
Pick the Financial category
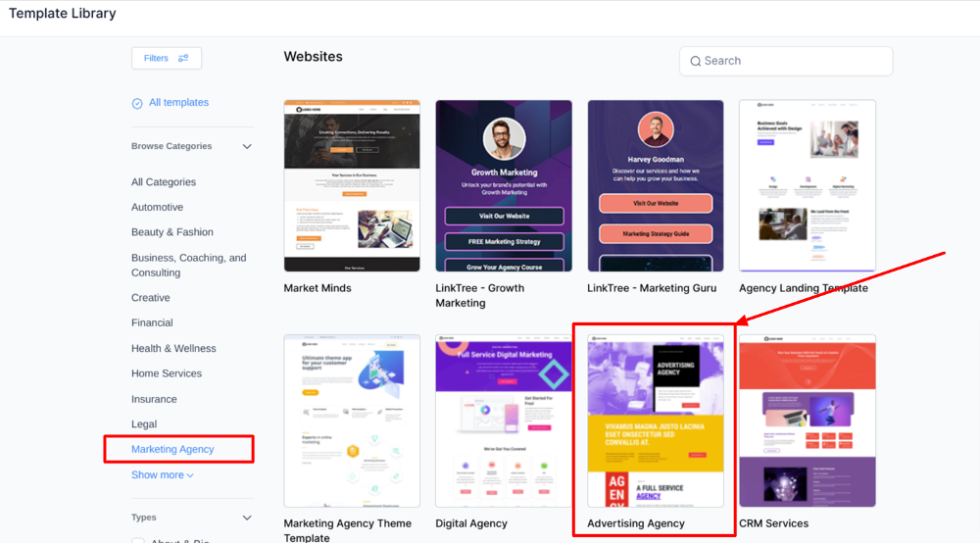pos(152,322)
